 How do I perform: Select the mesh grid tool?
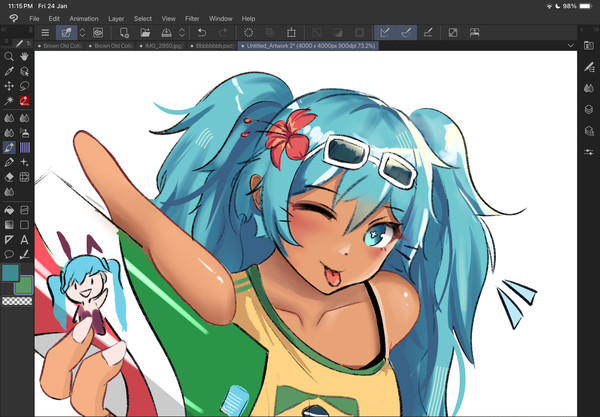click(24, 177)
